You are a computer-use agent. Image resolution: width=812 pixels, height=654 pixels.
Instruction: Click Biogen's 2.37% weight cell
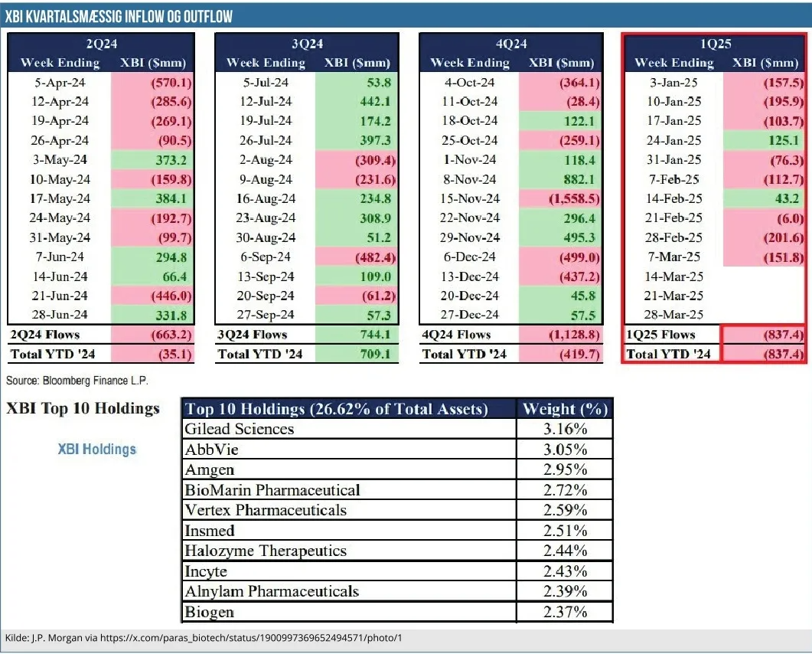565,612
